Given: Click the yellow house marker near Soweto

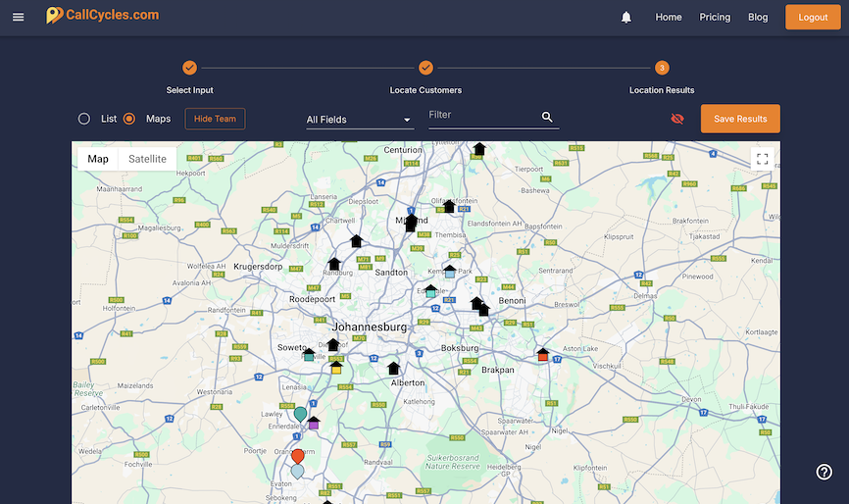Looking at the screenshot, I should (336, 368).
